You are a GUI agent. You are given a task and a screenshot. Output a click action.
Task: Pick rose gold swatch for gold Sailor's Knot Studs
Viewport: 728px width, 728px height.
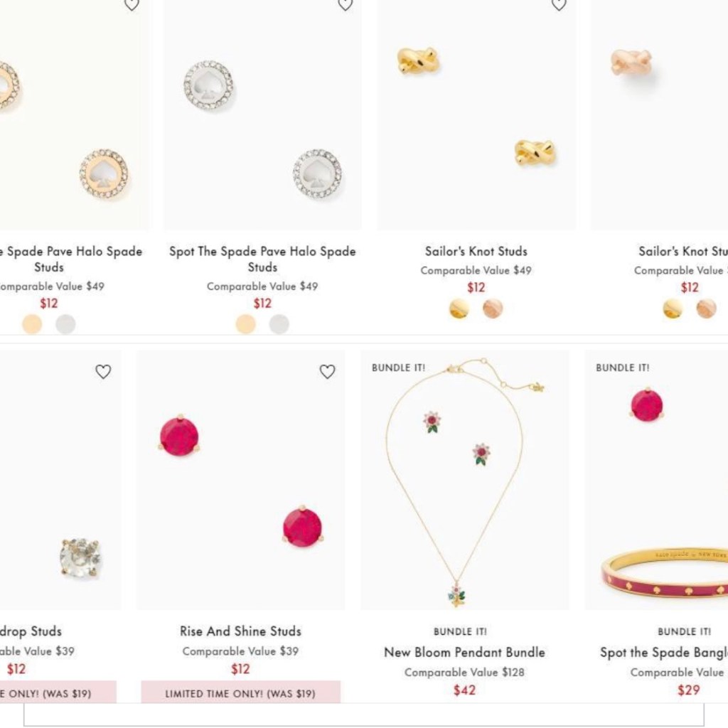click(493, 309)
